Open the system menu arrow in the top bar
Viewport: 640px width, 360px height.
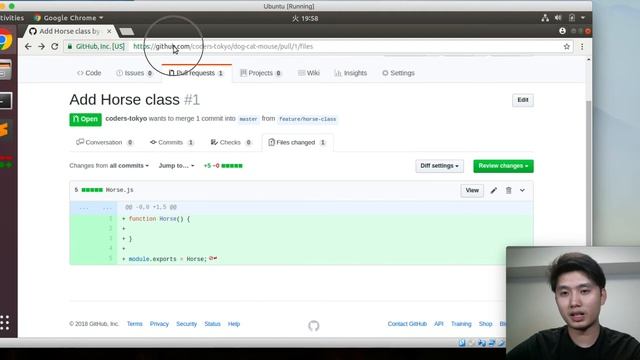click(583, 18)
